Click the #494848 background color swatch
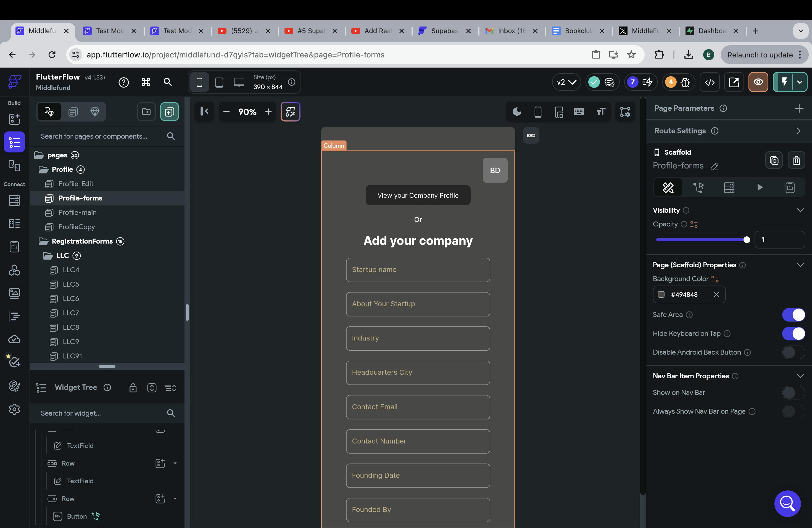This screenshot has width=812, height=528. [661, 294]
